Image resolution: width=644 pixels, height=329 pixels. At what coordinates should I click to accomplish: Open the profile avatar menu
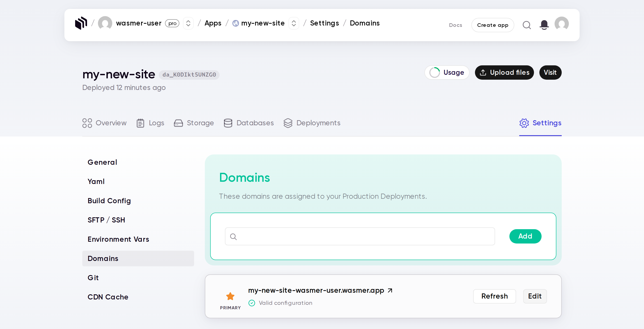point(561,24)
